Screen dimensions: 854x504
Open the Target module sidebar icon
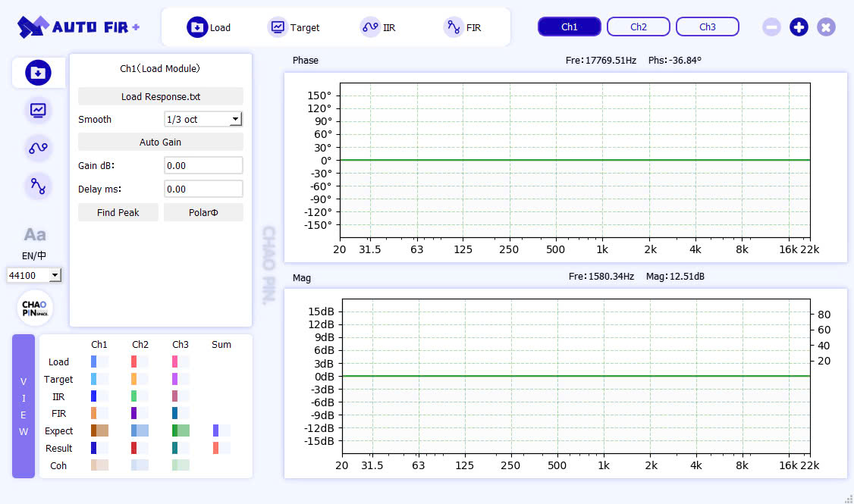pos(38,110)
